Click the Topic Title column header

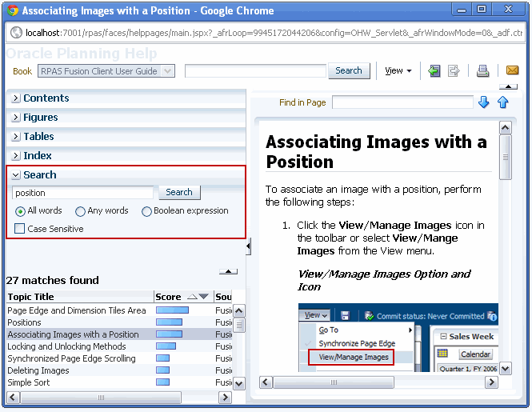click(80, 297)
